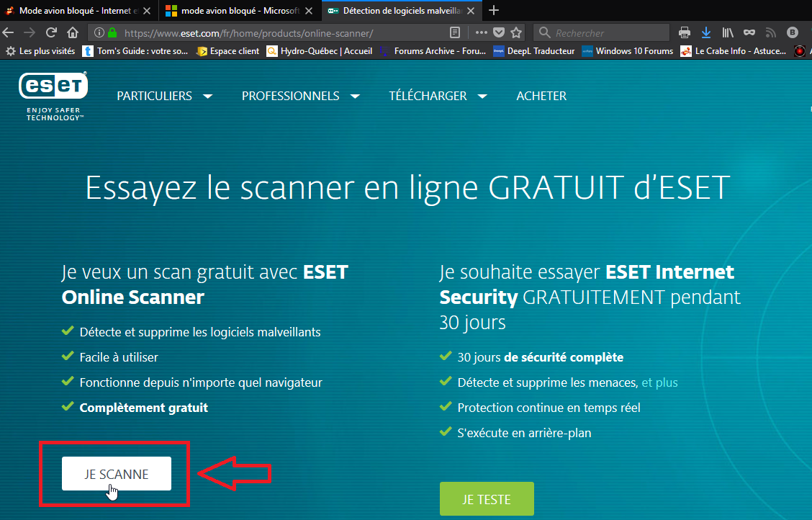Viewport: 812px width, 520px height.
Task: Open the downloads panel
Action: pyautogui.click(x=706, y=32)
